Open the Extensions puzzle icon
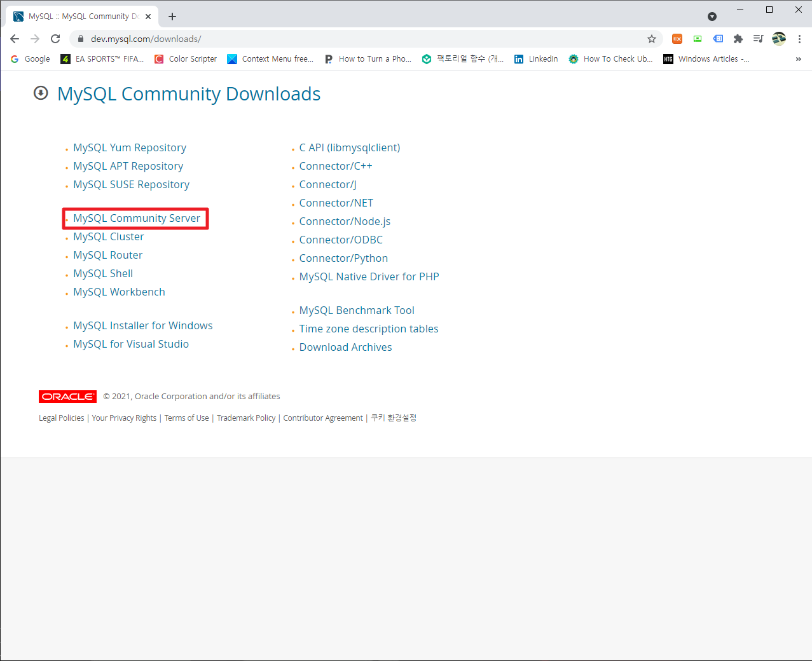The width and height of the screenshot is (812, 661). tap(738, 39)
